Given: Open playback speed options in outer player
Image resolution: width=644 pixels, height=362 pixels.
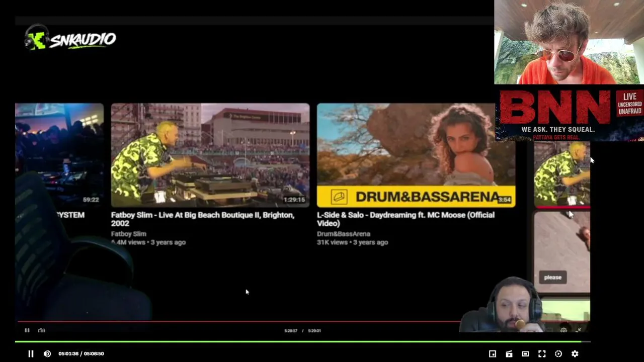Looking at the screenshot, I should click(x=558, y=353).
